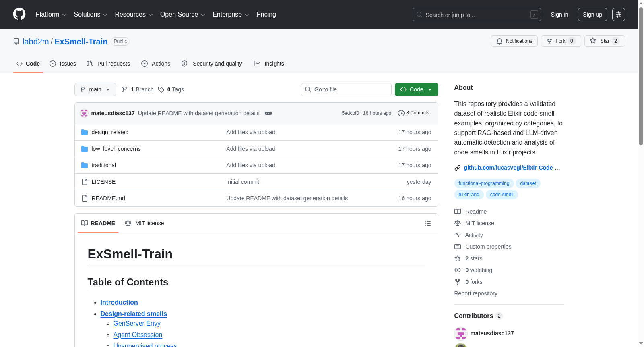
Task: Open the README.md file
Action: [x=108, y=198]
